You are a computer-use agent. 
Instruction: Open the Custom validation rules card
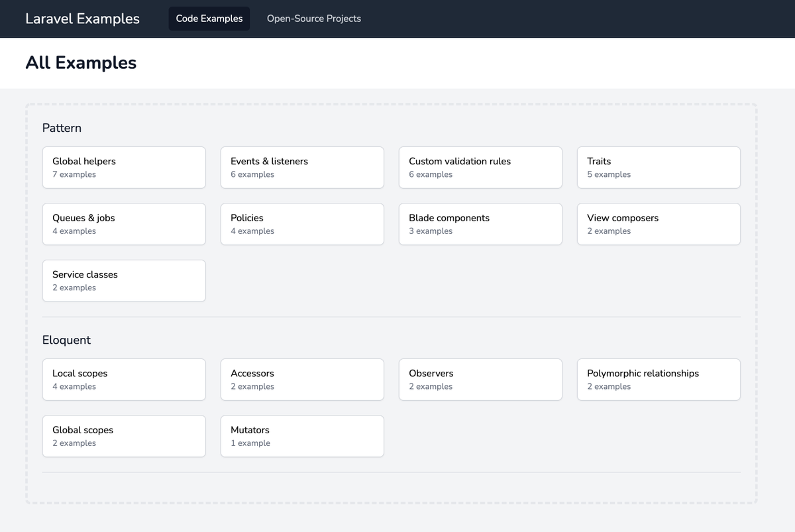pos(480,168)
